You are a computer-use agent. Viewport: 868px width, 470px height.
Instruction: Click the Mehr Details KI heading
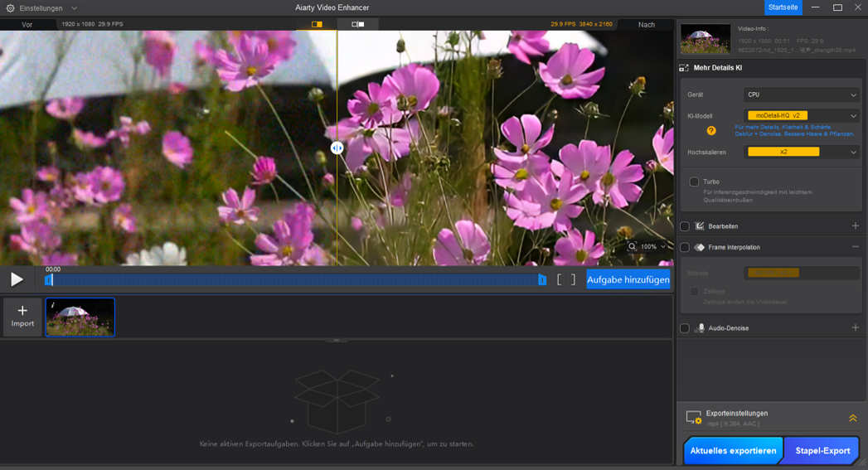[717, 67]
